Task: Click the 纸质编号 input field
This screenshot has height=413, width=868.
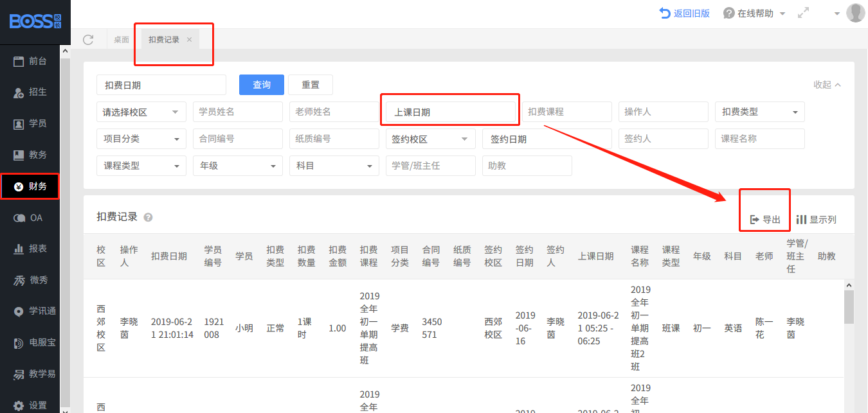Action: click(x=334, y=139)
